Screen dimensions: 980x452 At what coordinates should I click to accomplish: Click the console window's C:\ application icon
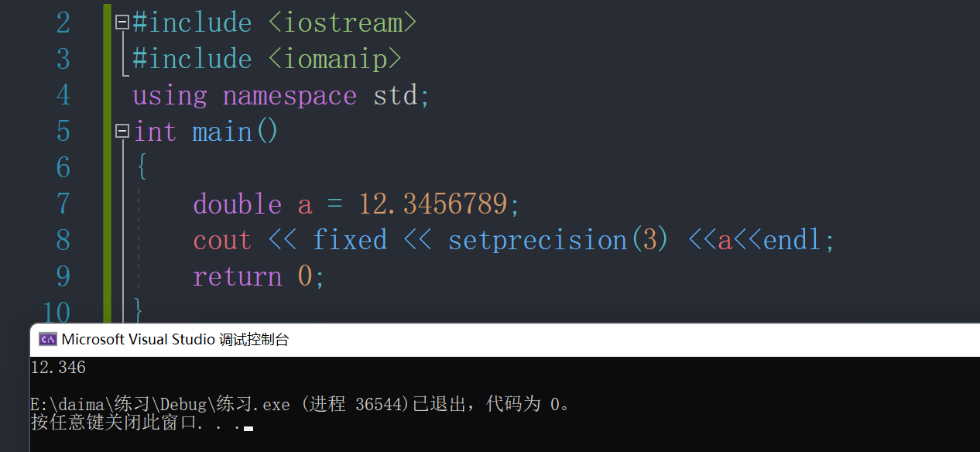(47, 338)
